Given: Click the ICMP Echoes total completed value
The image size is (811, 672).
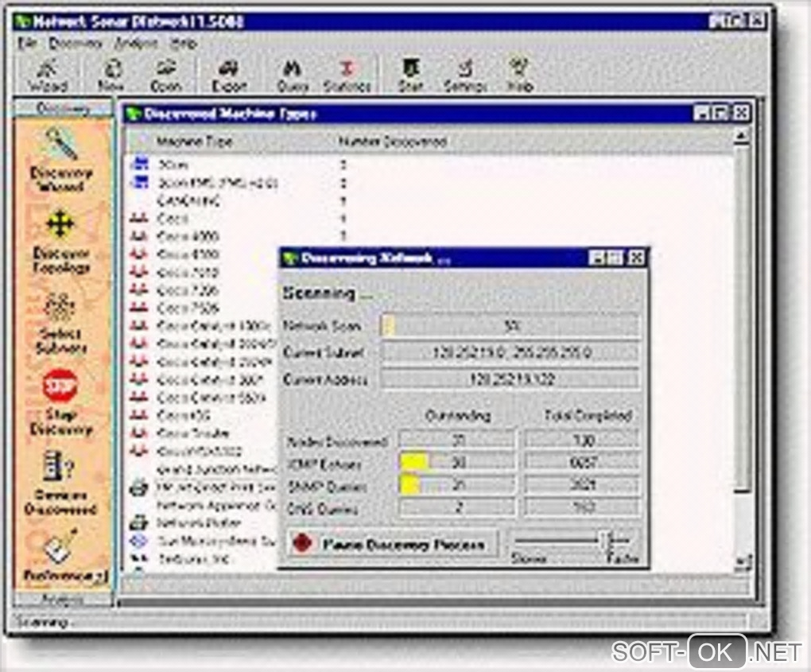Looking at the screenshot, I should click(x=581, y=462).
